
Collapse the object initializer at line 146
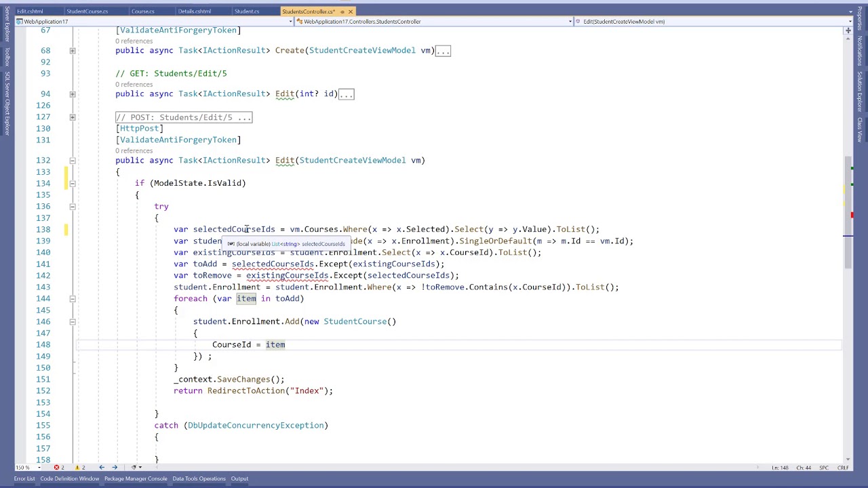[72, 321]
